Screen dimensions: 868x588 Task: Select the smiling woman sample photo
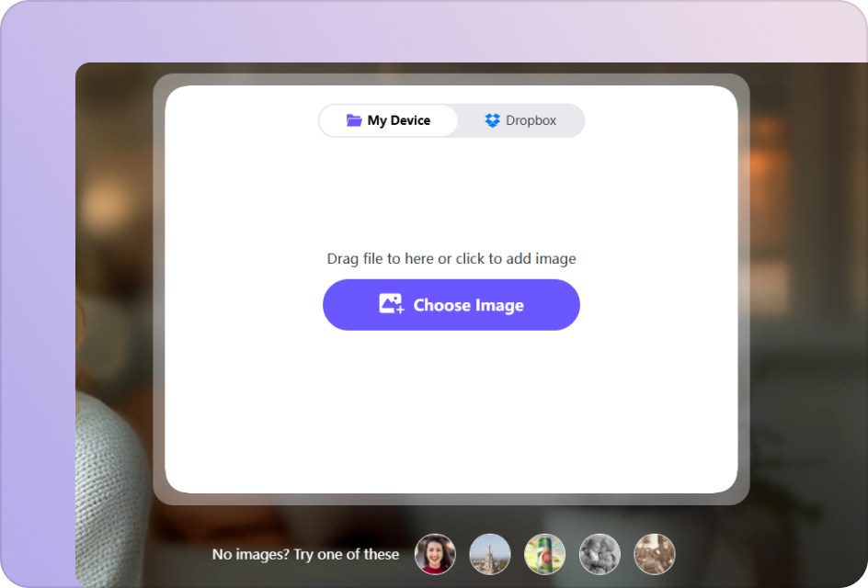(435, 554)
